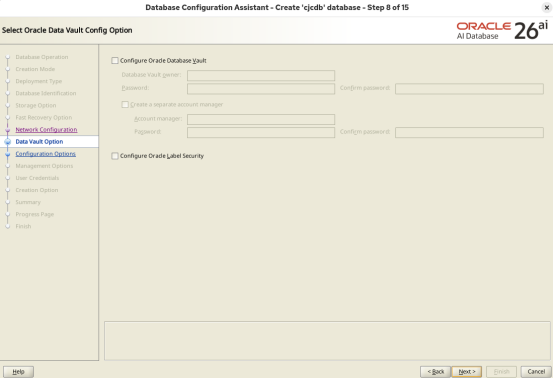554x378 pixels.
Task: Click the Summary step label
Action: [28, 202]
